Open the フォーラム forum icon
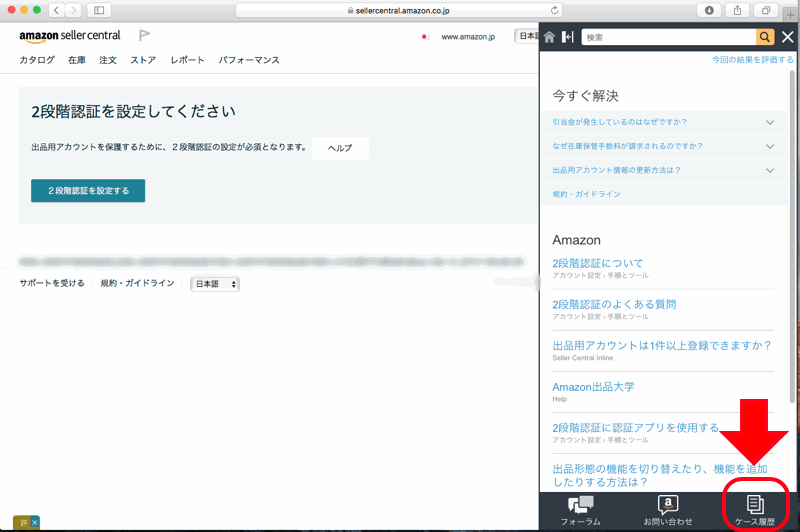This screenshot has width=800, height=532. coord(580,510)
